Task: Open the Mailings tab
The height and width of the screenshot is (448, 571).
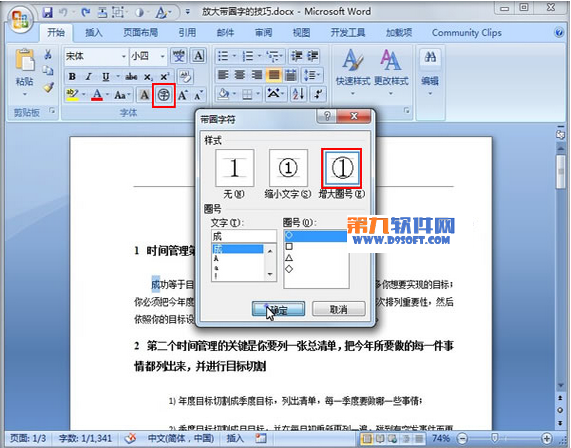Action: coord(225,33)
